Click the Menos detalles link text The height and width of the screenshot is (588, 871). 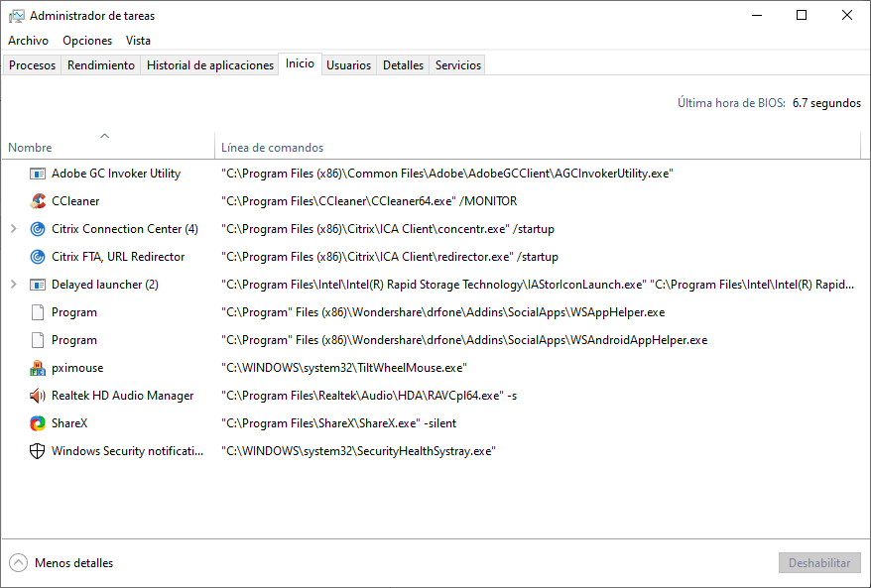73,563
